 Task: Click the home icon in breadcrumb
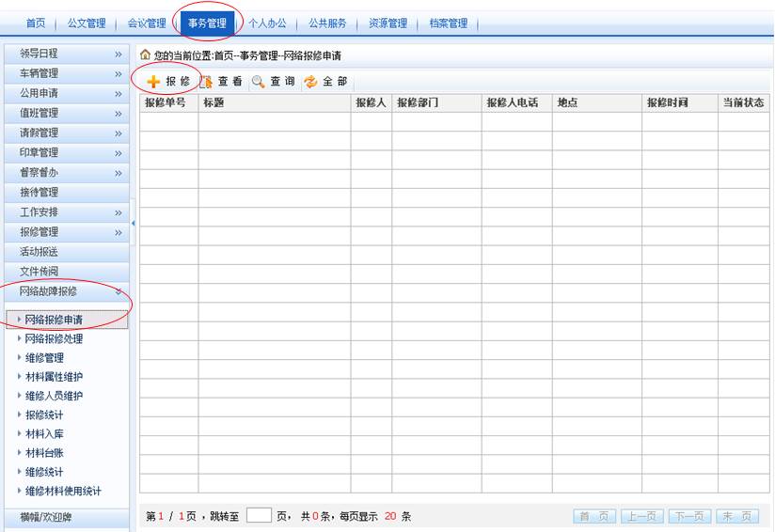tap(145, 55)
